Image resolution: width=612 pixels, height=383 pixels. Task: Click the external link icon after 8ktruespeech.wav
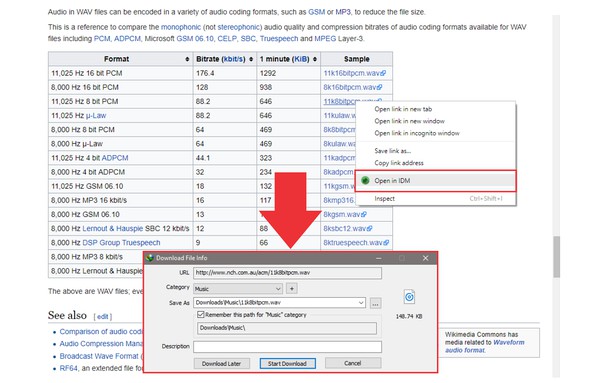pos(386,242)
